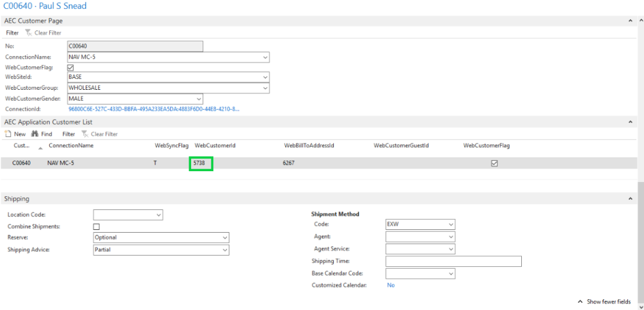Click the Cust... column sort arrow
644x310 pixels.
coord(40,147)
